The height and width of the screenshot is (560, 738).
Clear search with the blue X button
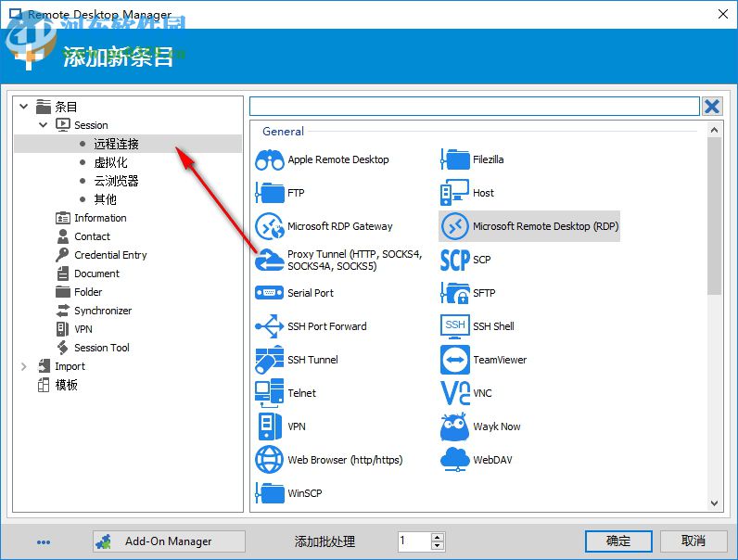(x=712, y=107)
